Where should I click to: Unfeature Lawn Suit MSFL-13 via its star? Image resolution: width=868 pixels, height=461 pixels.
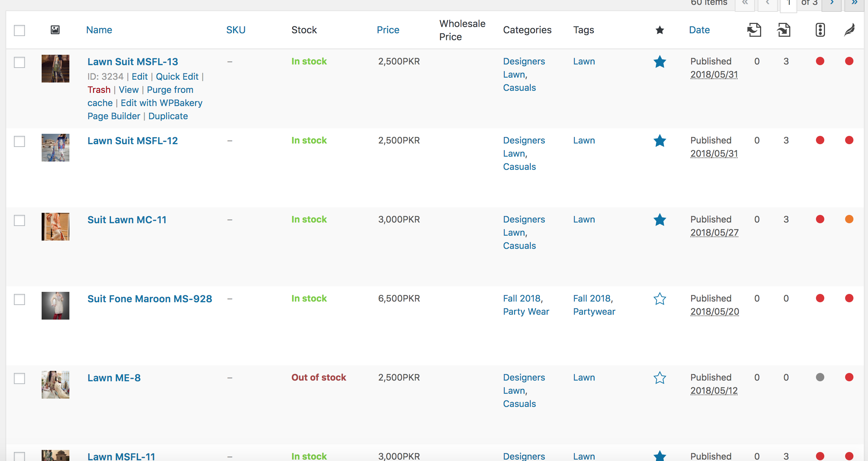(x=659, y=62)
